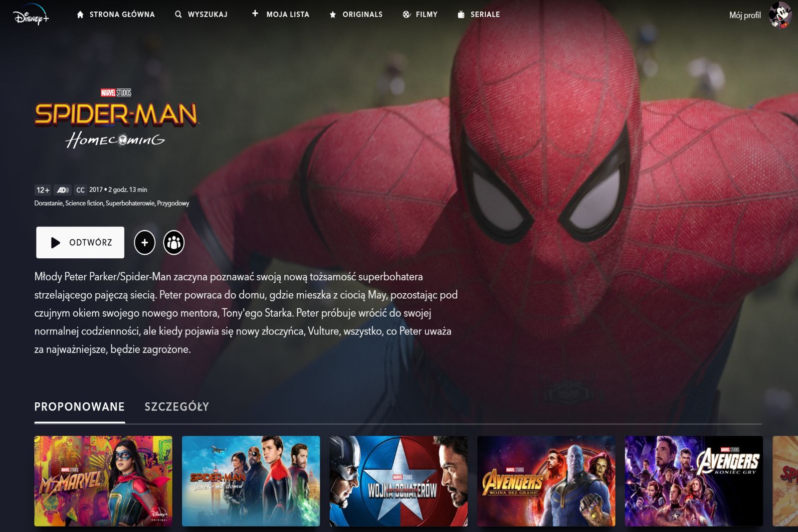Click the Mickey Mouse profile avatar
Screen dimensions: 798x532
[x=780, y=15]
